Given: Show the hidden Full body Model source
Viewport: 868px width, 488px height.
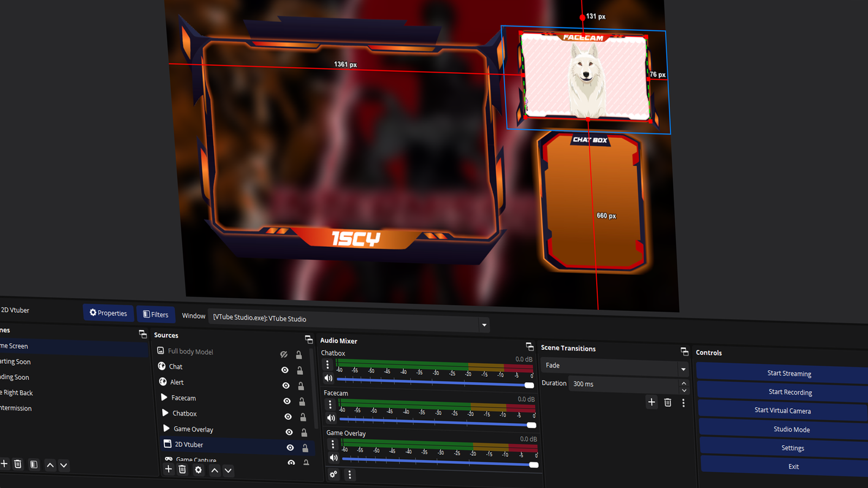Looking at the screenshot, I should click(284, 354).
